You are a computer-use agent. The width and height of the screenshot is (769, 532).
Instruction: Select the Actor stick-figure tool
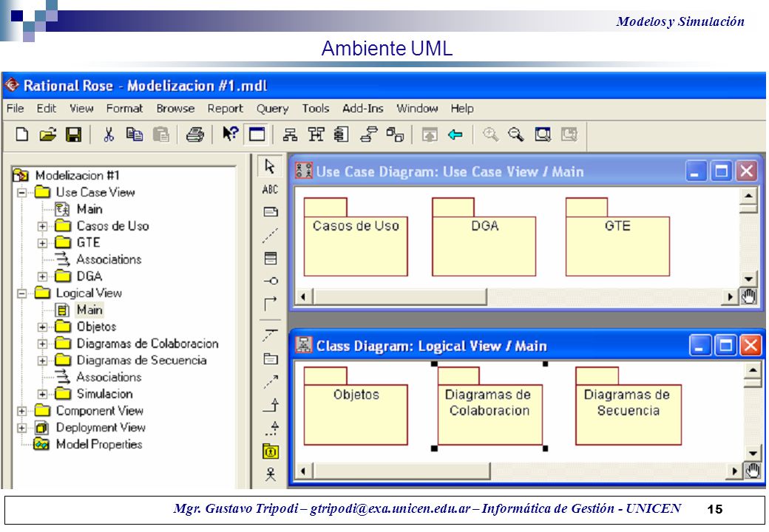(x=270, y=474)
